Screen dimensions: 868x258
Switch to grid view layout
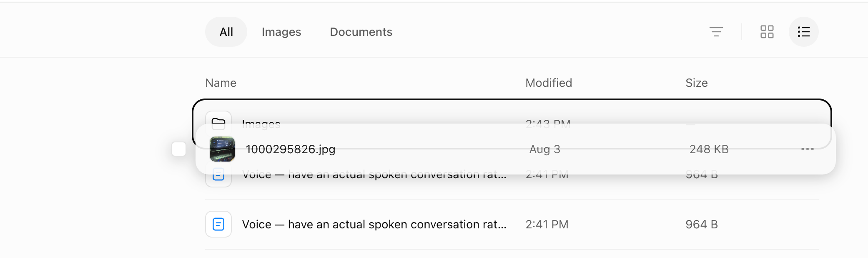[767, 32]
